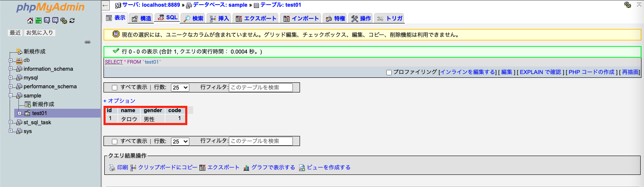The width and height of the screenshot is (644, 187).
Task: Click the お気に入り button in sidebar
Action: [x=40, y=33]
